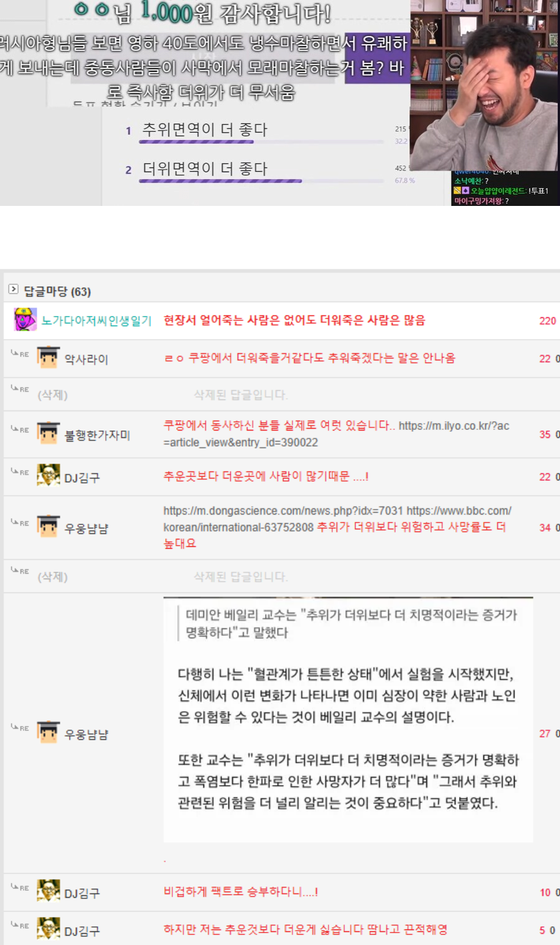The width and height of the screenshot is (560, 945).
Task: Open 노가다아저씨인생일기 username link
Action: (96, 320)
